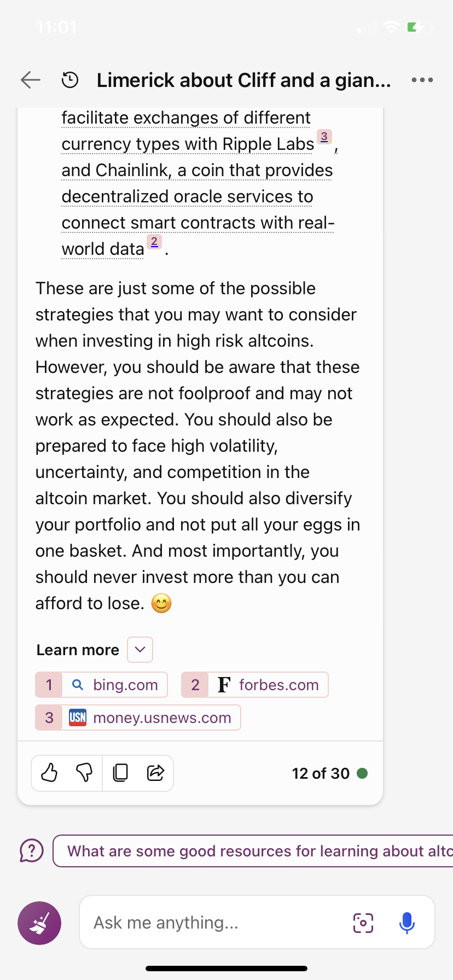Tap the back arrow icon
The width and height of the screenshot is (453, 980).
tap(31, 80)
